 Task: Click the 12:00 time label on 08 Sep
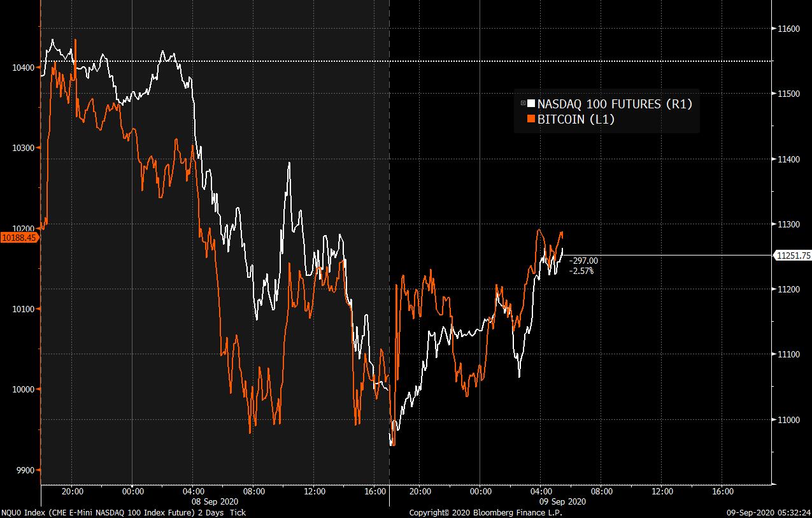(x=315, y=491)
